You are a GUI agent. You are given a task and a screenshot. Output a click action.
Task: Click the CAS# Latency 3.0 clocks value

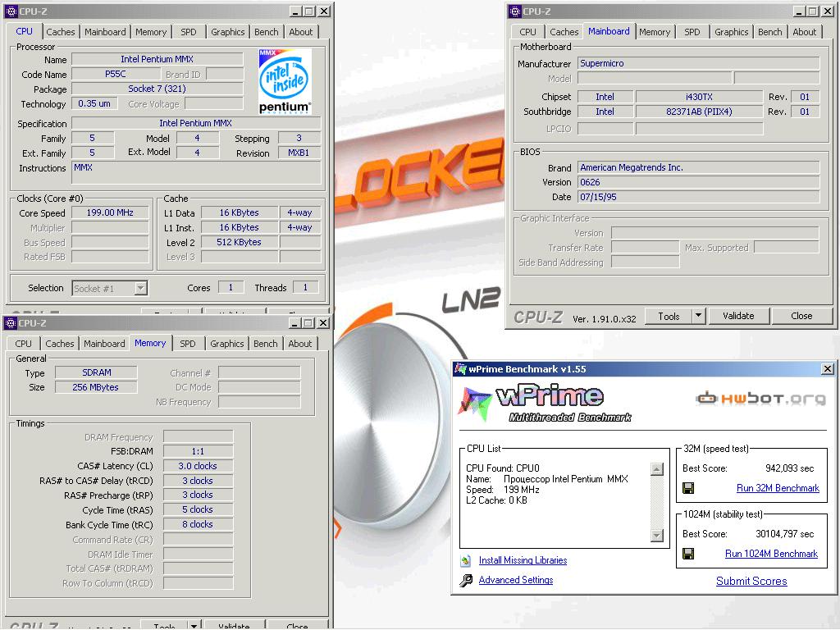[x=198, y=466]
